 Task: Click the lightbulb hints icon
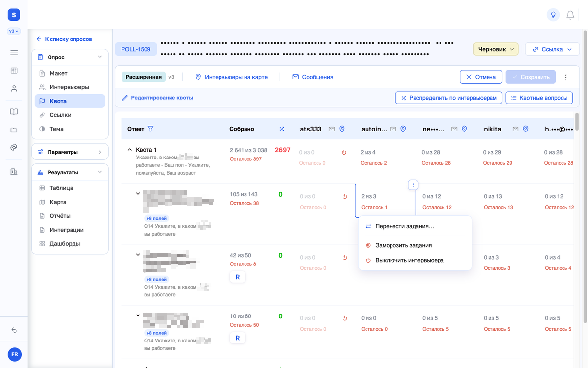553,15
